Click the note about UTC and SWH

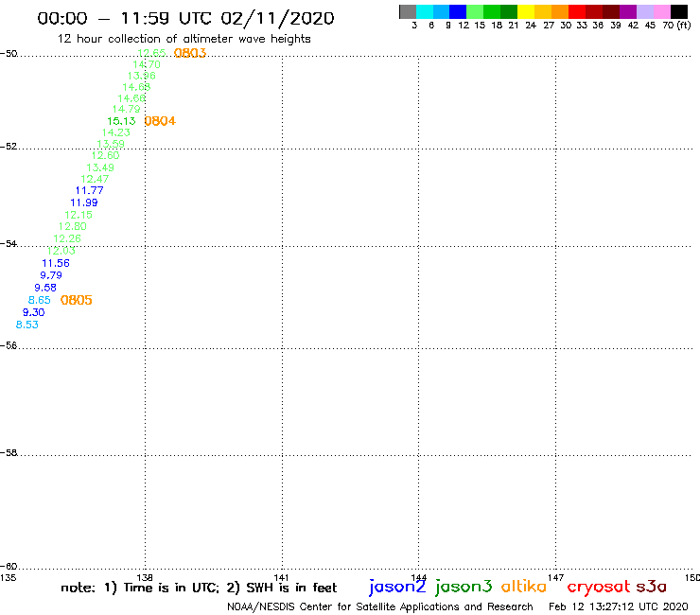[199, 588]
